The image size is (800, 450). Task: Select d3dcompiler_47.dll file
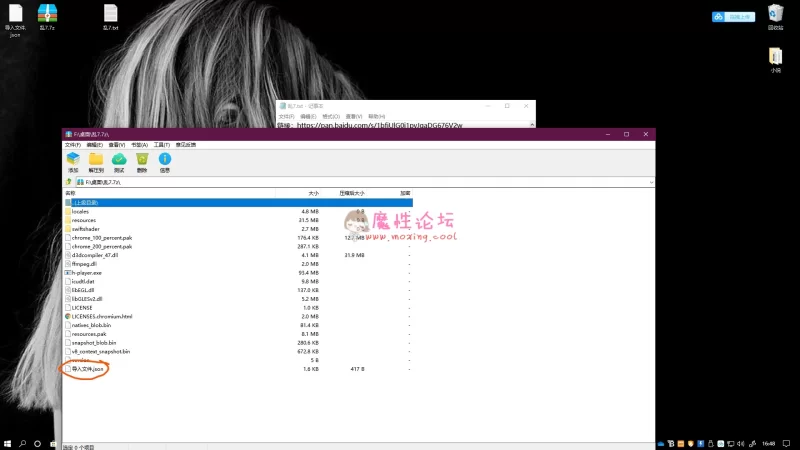[x=95, y=255]
